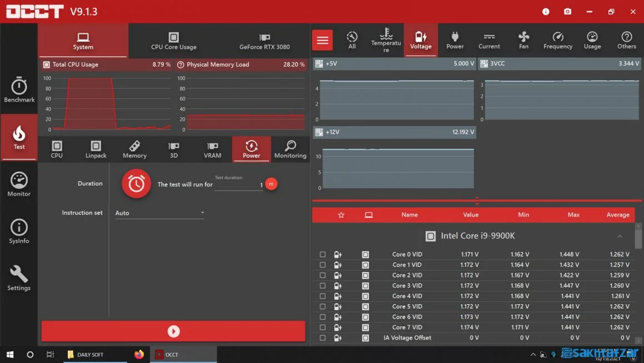
Task: Show Temperature sensors filter
Action: coord(386,40)
